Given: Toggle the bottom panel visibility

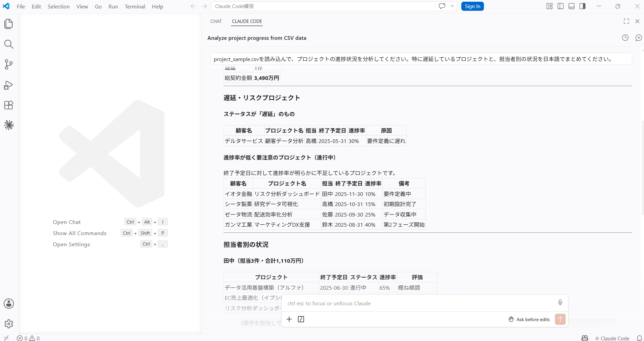Looking at the screenshot, I should pos(571,6).
